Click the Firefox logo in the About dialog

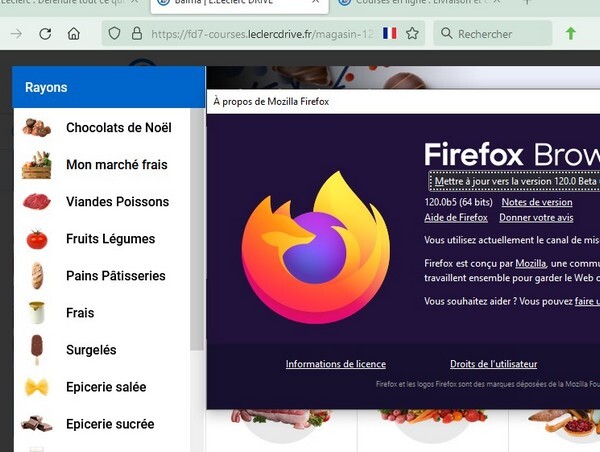pos(316,247)
